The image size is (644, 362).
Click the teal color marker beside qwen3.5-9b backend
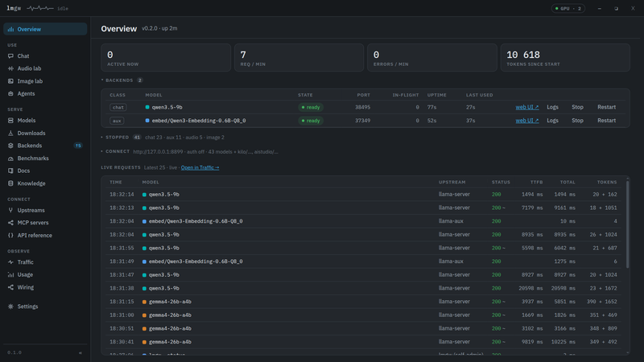coord(147,107)
